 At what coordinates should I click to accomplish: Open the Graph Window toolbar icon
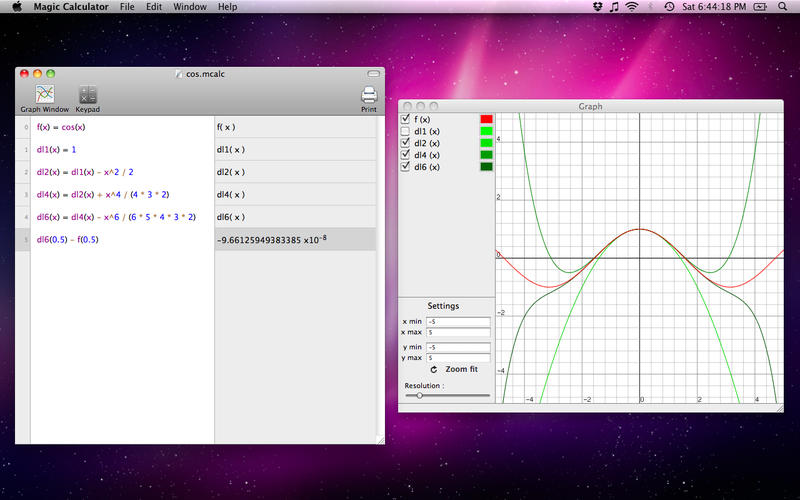tap(45, 95)
